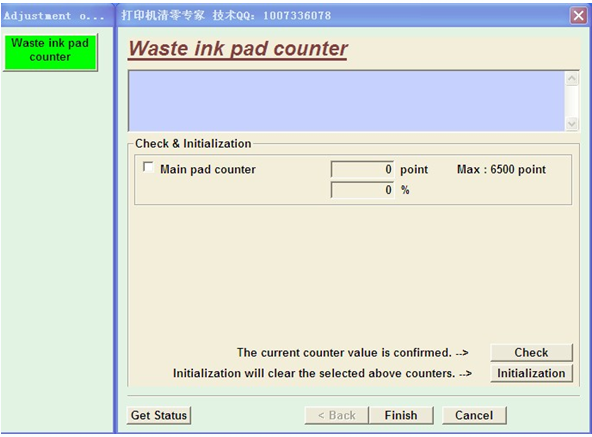Click the Waste ink pad counter heading
The width and height of the screenshot is (592, 437).
click(x=238, y=49)
